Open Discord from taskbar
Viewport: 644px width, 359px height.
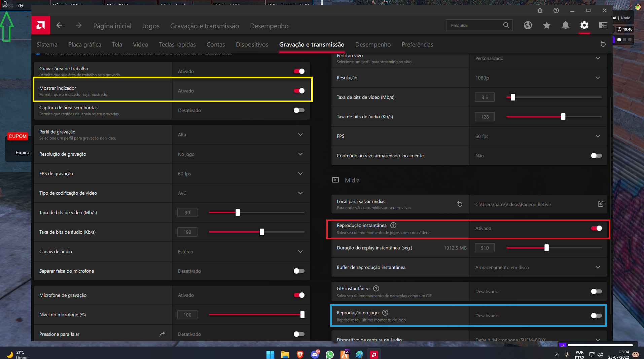tap(315, 354)
